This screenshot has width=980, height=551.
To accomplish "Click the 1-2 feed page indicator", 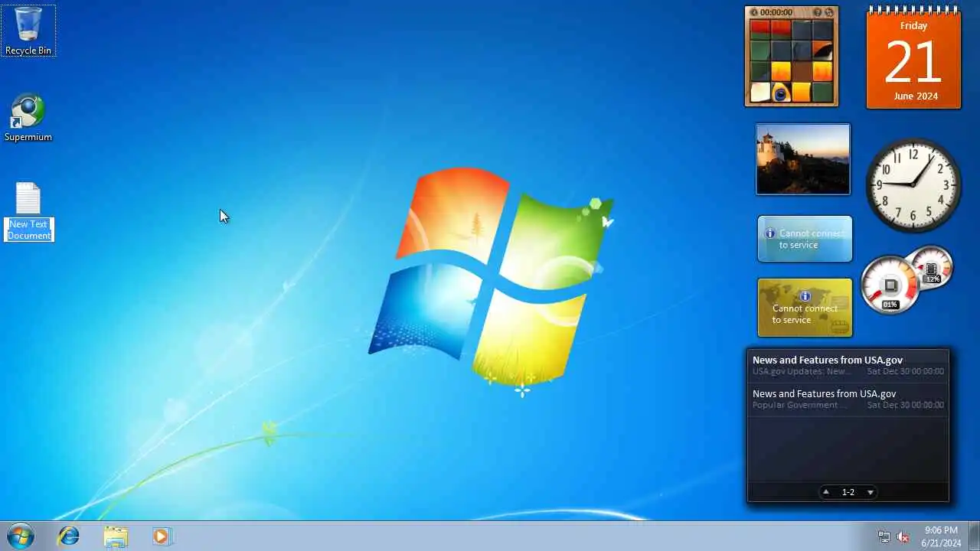I will click(x=848, y=492).
